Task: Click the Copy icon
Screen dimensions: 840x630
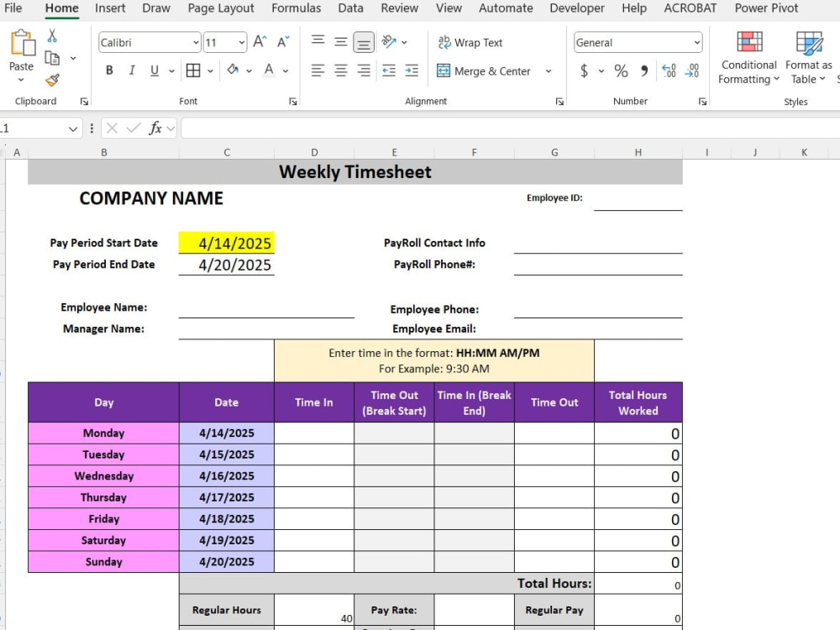Action: coord(52,58)
